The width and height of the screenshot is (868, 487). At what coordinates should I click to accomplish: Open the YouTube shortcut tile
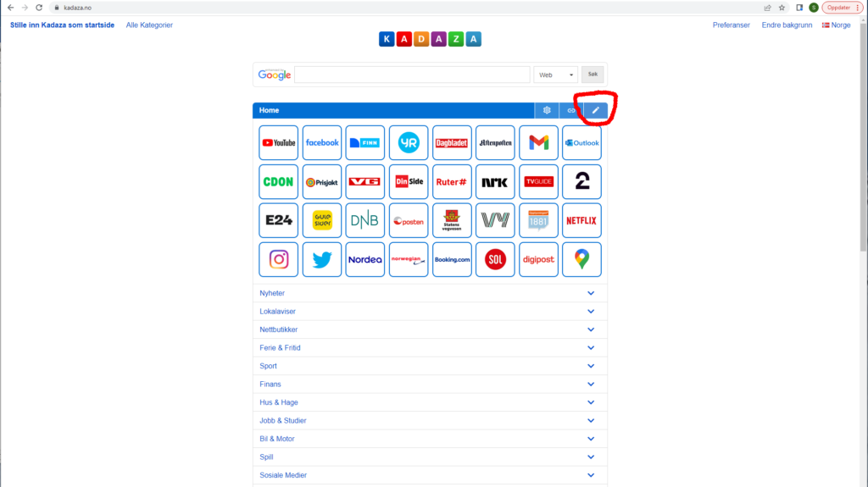(x=278, y=143)
